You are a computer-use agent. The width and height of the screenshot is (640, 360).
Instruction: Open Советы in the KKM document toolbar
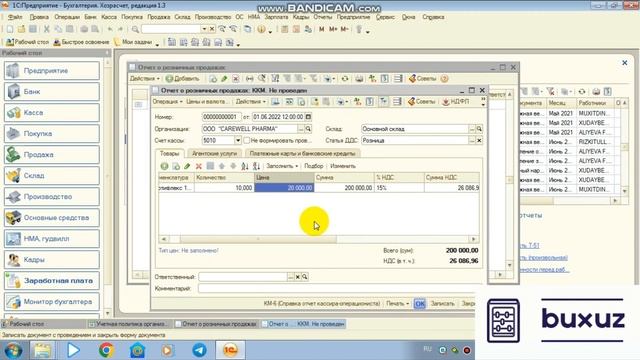coord(422,102)
